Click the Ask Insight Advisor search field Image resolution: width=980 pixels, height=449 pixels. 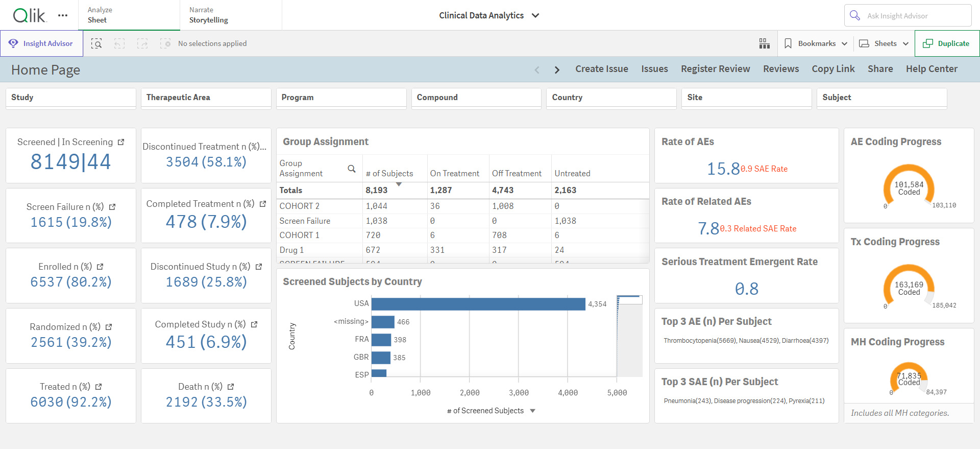[908, 15]
